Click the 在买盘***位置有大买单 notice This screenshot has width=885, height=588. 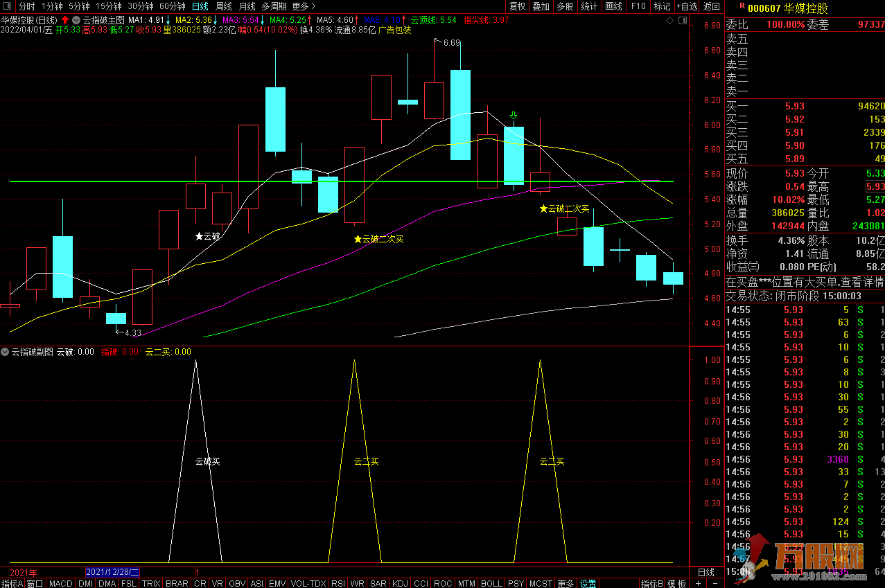pyautogui.click(x=805, y=283)
